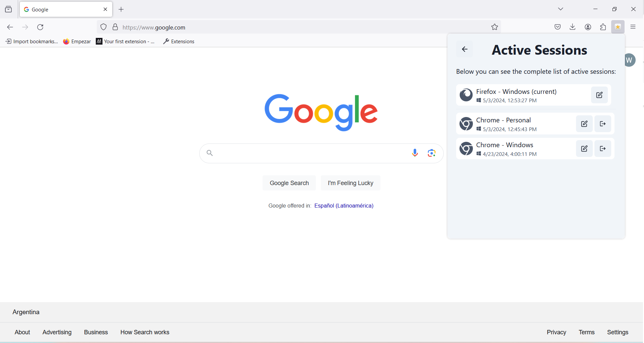Open the Firefox application hamburger menu

click(633, 27)
